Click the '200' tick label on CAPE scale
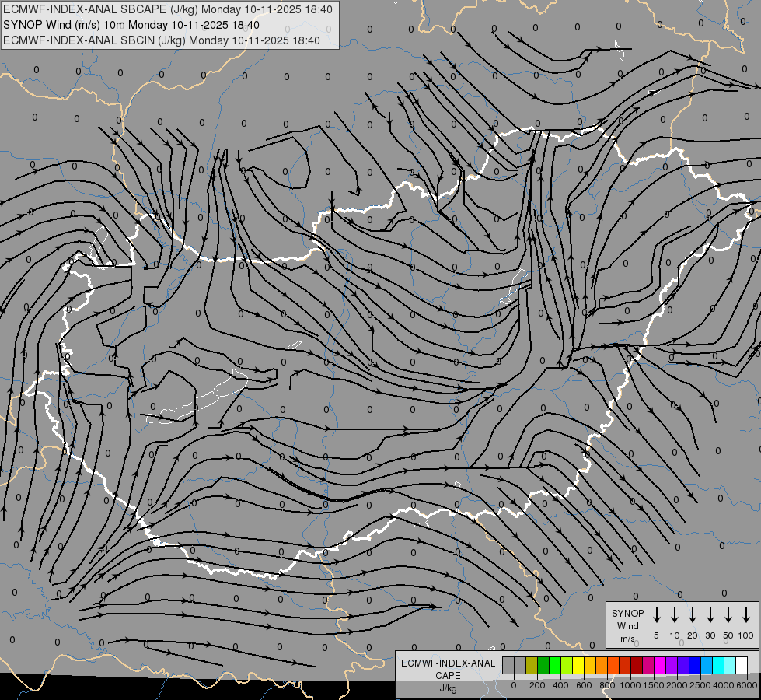The height and width of the screenshot is (700, 761). 537,685
